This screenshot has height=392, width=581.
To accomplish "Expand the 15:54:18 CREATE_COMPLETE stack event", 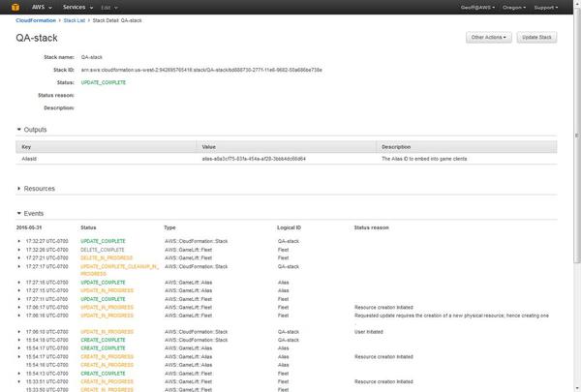I will click(19, 340).
